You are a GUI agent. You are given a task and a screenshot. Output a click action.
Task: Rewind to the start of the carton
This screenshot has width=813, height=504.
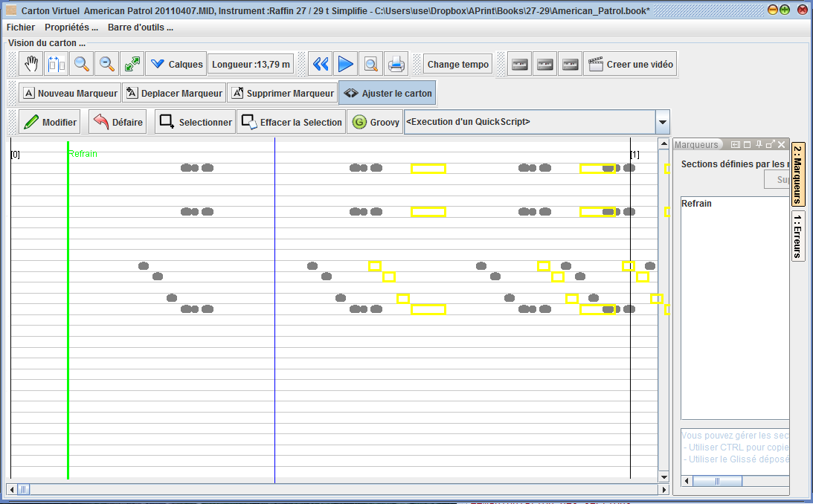(321, 65)
